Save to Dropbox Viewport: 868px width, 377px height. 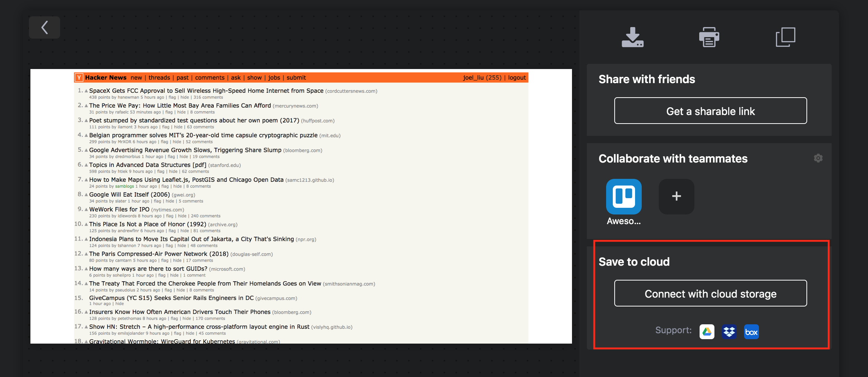click(729, 331)
